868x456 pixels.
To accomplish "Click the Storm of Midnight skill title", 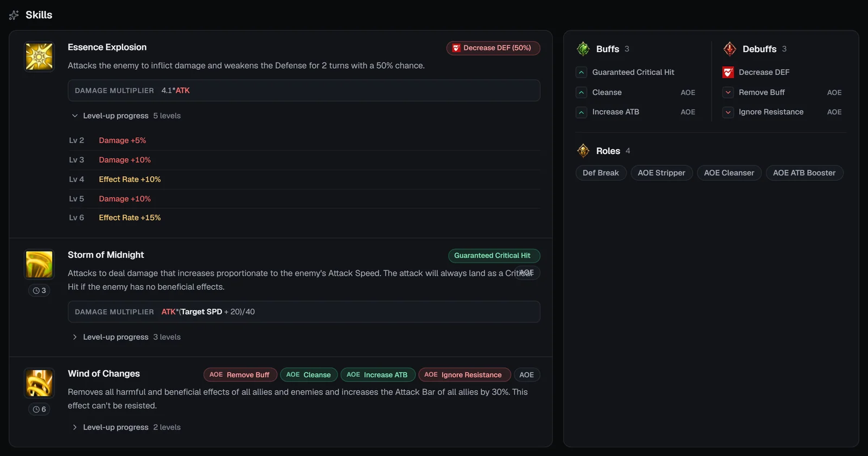I will [106, 255].
